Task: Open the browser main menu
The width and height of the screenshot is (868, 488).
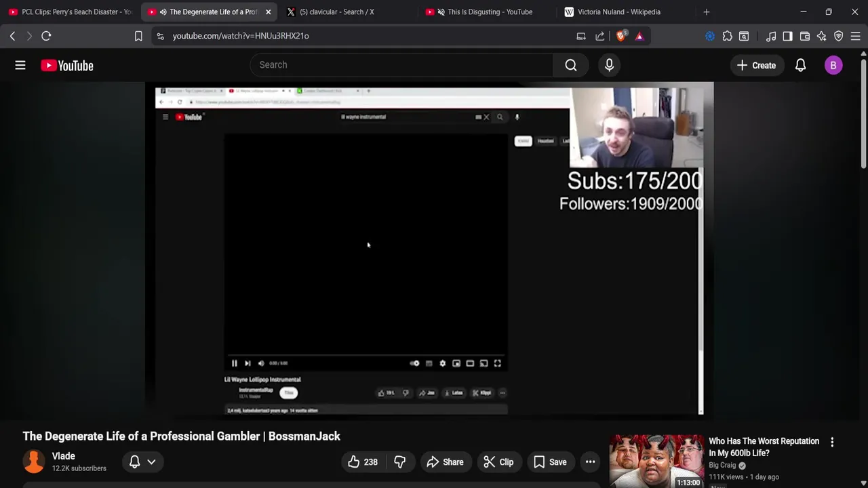Action: click(856, 36)
